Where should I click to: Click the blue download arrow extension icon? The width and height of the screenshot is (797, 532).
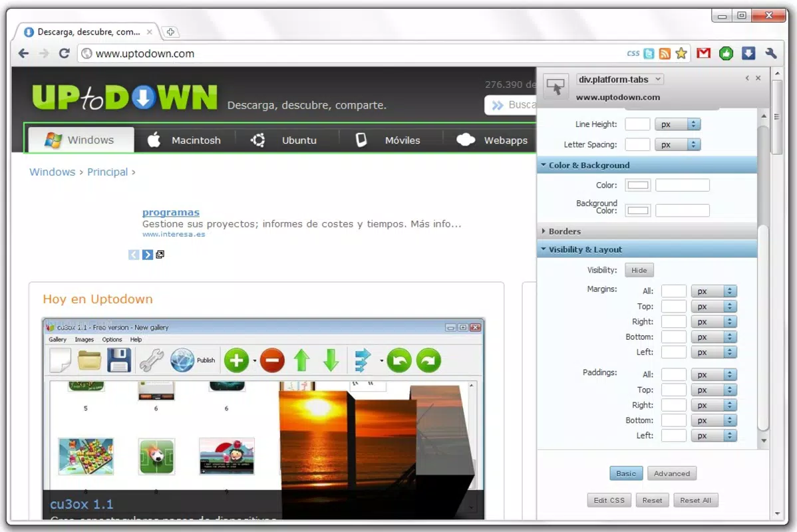coord(748,53)
